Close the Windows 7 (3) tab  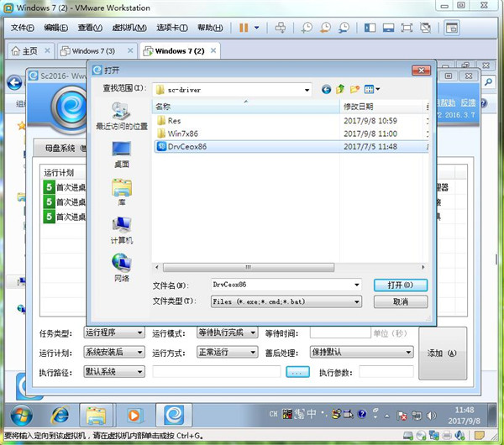130,50
